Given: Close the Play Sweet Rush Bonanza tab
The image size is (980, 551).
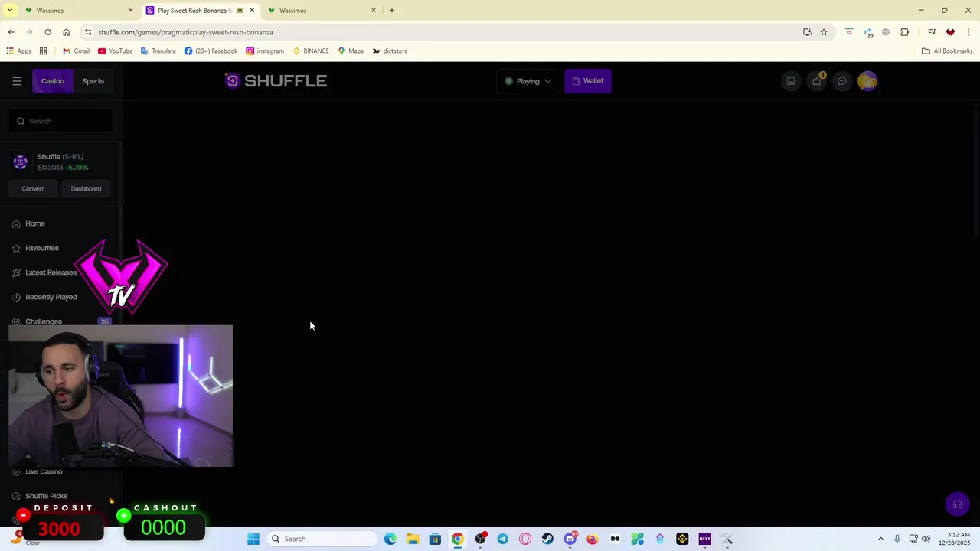Looking at the screenshot, I should point(252,10).
